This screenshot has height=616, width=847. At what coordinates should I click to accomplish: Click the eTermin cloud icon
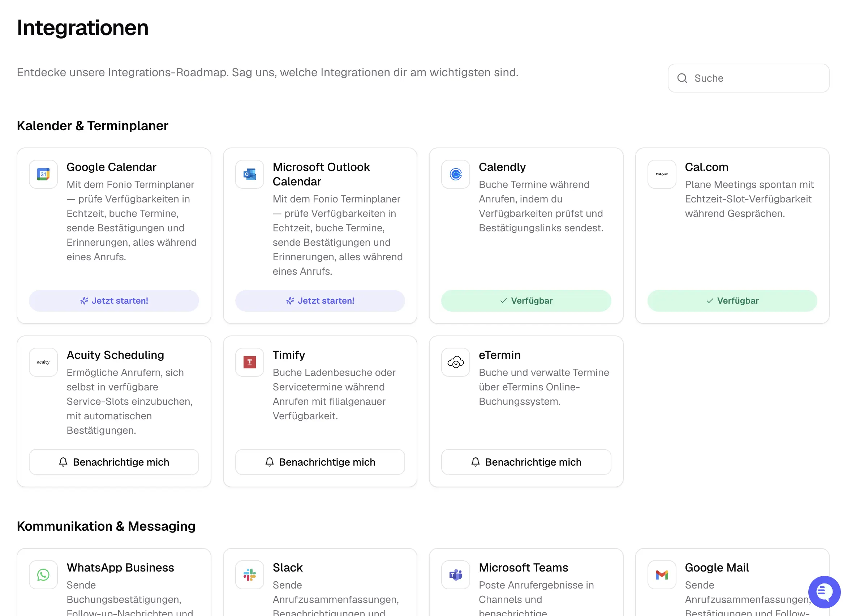(x=455, y=362)
